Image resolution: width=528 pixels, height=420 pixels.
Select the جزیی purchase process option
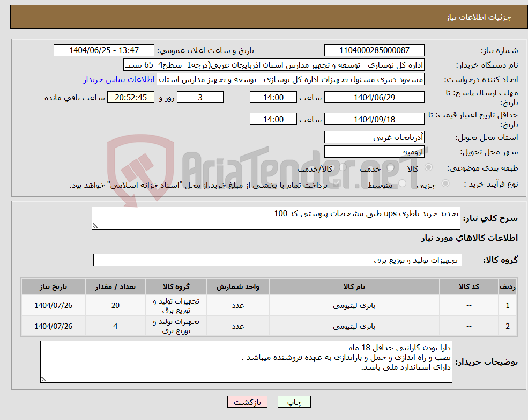447,182
